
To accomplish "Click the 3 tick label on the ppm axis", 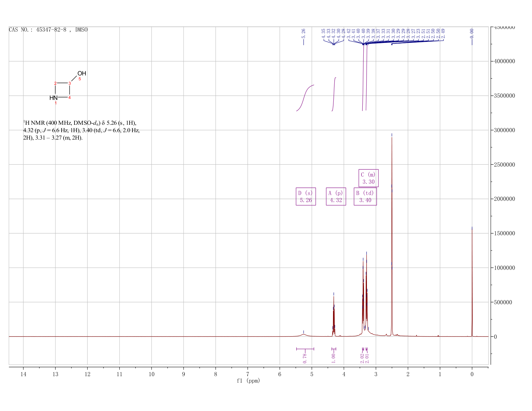I will tap(376, 374).
